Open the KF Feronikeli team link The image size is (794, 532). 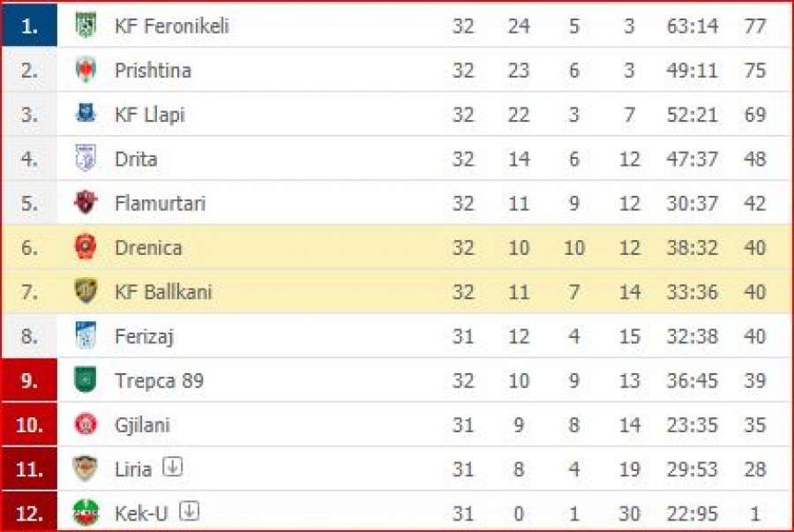click(x=172, y=26)
